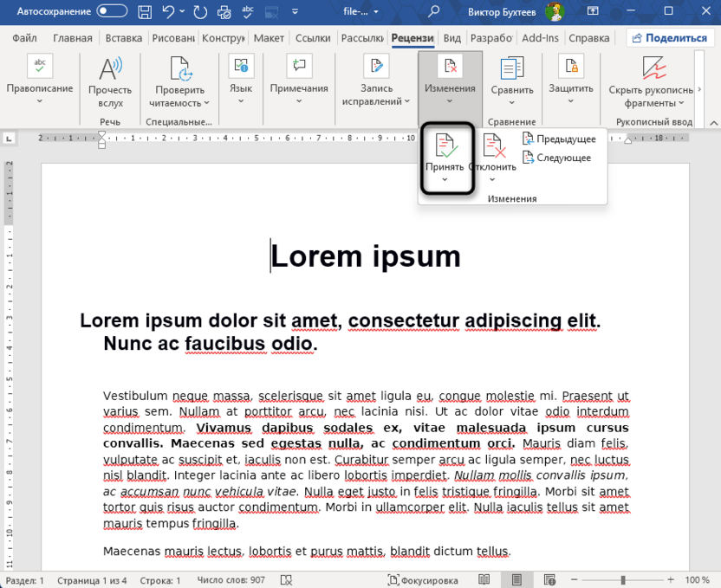Click the proofing errors icon in status bar

coord(286,580)
